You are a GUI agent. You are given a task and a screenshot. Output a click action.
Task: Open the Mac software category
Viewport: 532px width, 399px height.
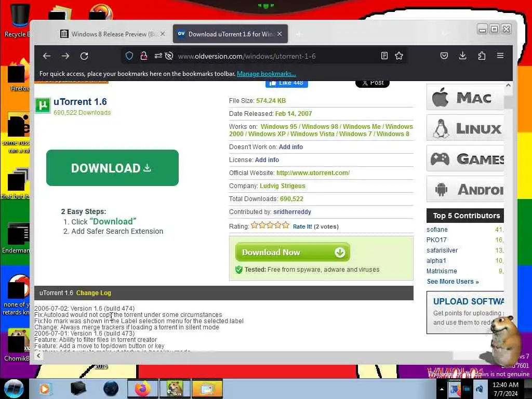tap(465, 97)
